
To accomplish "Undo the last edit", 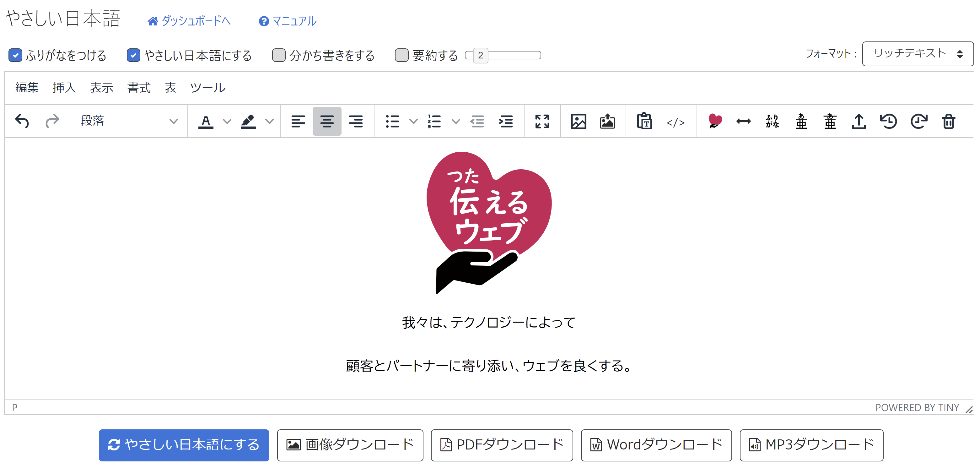I will point(22,122).
